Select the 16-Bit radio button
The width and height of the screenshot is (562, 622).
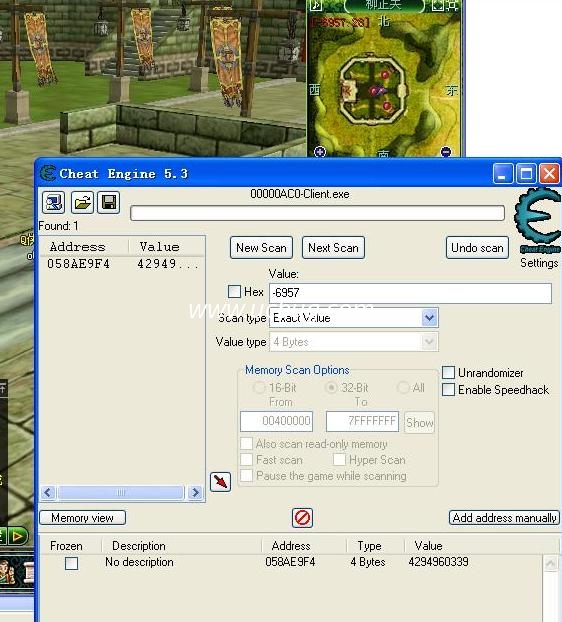(x=259, y=387)
